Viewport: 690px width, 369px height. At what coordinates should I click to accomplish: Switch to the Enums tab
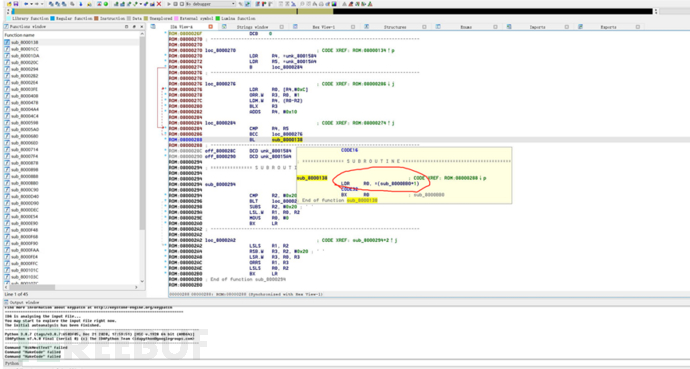tap(466, 27)
